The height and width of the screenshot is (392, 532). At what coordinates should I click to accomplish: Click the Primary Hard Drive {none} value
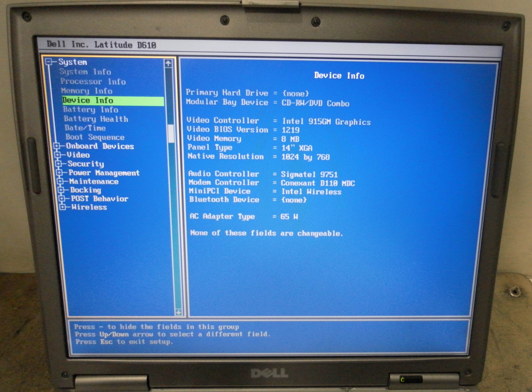tap(296, 93)
